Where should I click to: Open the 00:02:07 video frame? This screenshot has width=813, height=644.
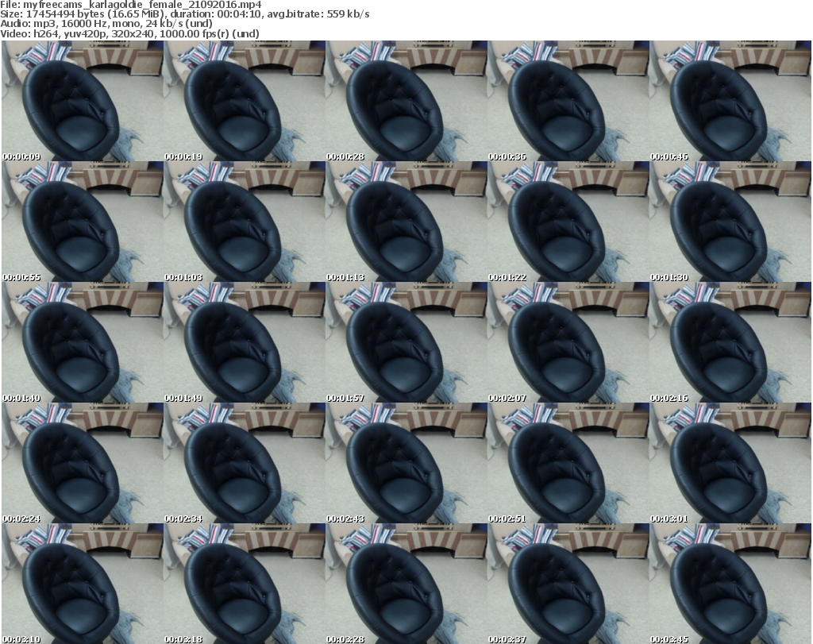click(x=568, y=342)
